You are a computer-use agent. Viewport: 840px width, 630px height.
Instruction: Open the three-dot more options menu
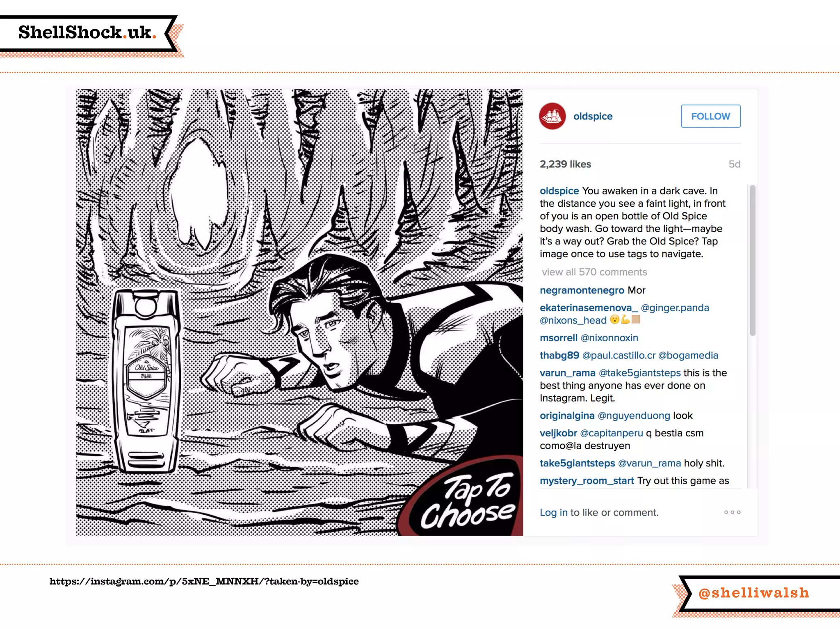[732, 512]
